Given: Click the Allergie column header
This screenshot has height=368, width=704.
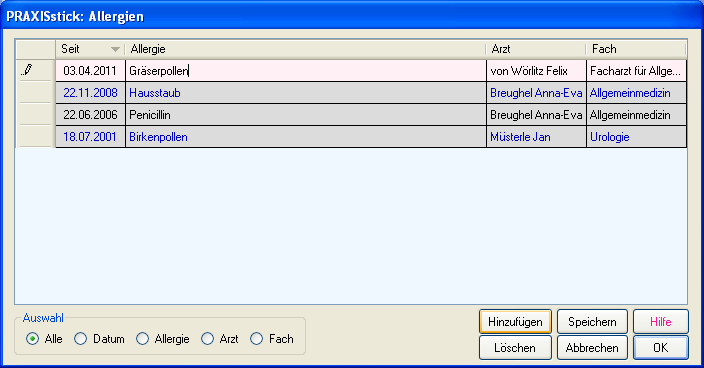Looking at the screenshot, I should [305, 49].
